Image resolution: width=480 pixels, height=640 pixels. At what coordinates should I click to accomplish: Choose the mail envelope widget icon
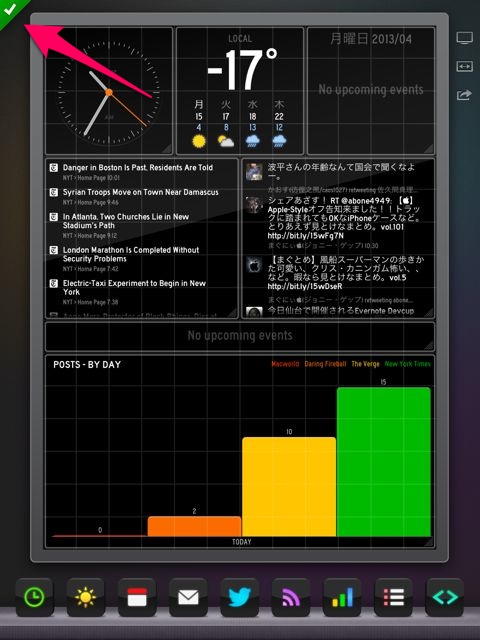click(x=188, y=597)
